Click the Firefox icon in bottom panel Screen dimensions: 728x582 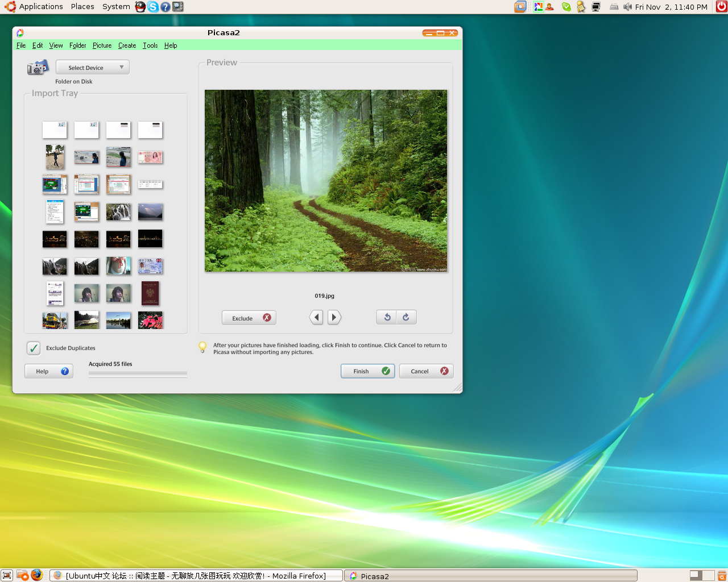click(37, 575)
